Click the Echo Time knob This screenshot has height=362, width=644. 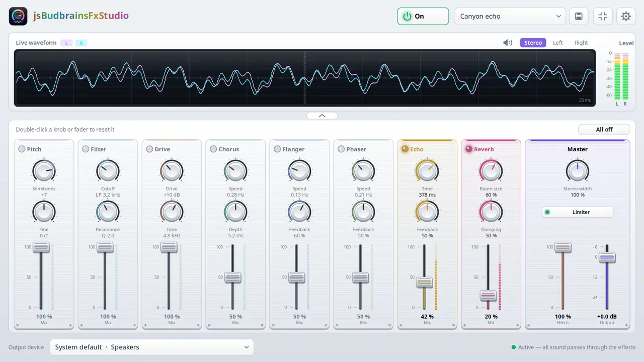pyautogui.click(x=427, y=171)
